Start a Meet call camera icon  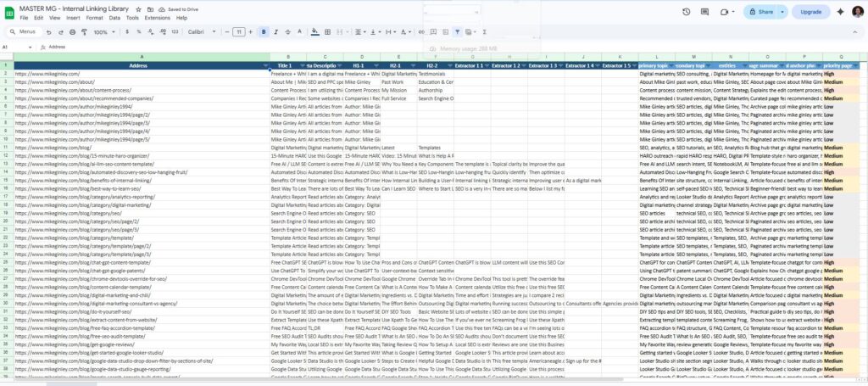(x=724, y=12)
